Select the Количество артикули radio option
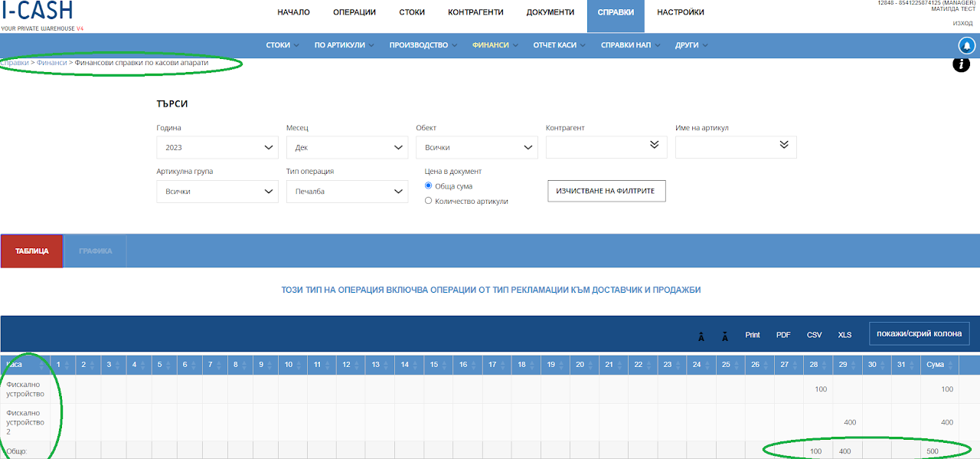The image size is (980, 459). 429,201
